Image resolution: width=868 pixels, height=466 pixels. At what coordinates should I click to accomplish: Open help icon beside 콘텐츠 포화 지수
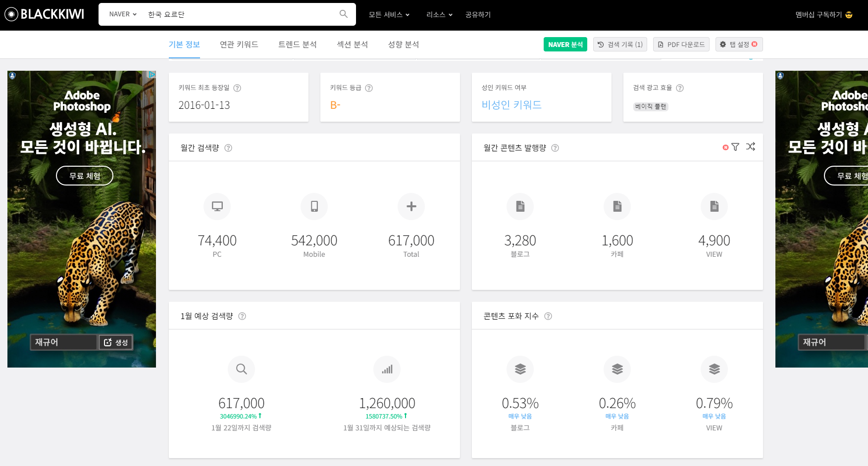(548, 316)
